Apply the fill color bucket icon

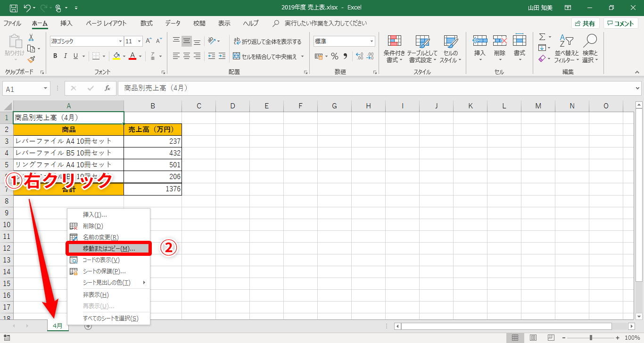coord(116,56)
